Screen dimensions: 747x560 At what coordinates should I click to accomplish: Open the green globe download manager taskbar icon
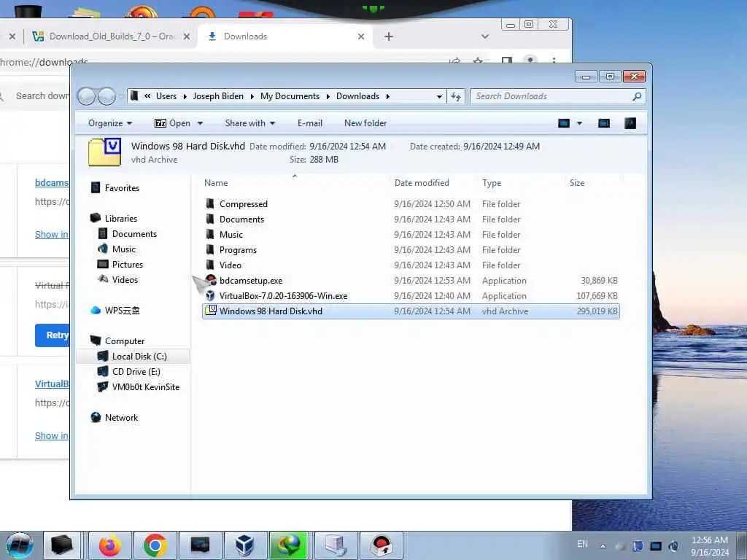tap(290, 545)
